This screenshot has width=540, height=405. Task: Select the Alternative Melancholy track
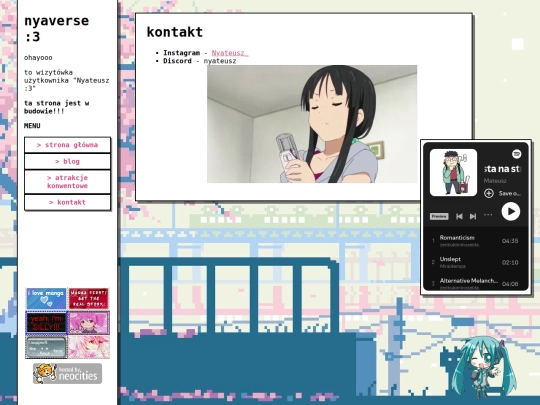(x=475, y=283)
